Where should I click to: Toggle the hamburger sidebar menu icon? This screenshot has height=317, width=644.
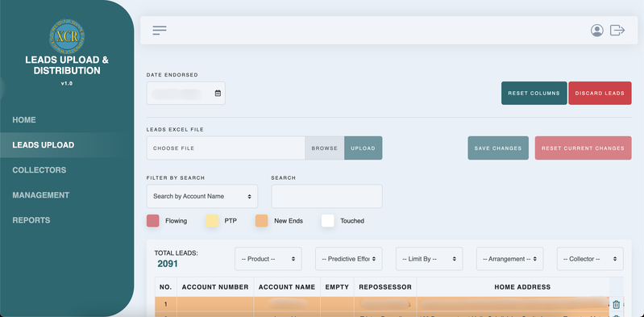point(160,31)
